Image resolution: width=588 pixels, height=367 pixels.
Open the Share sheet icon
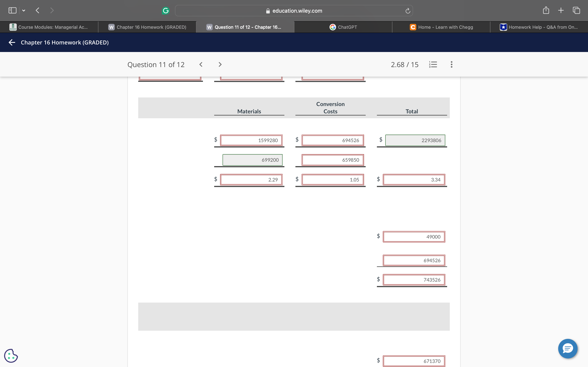(546, 10)
